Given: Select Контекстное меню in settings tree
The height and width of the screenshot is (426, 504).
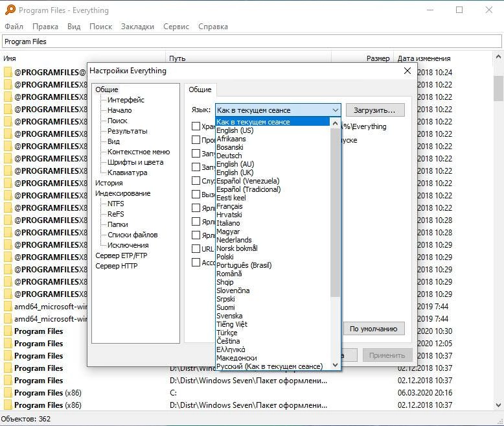Looking at the screenshot, I should pos(139,152).
